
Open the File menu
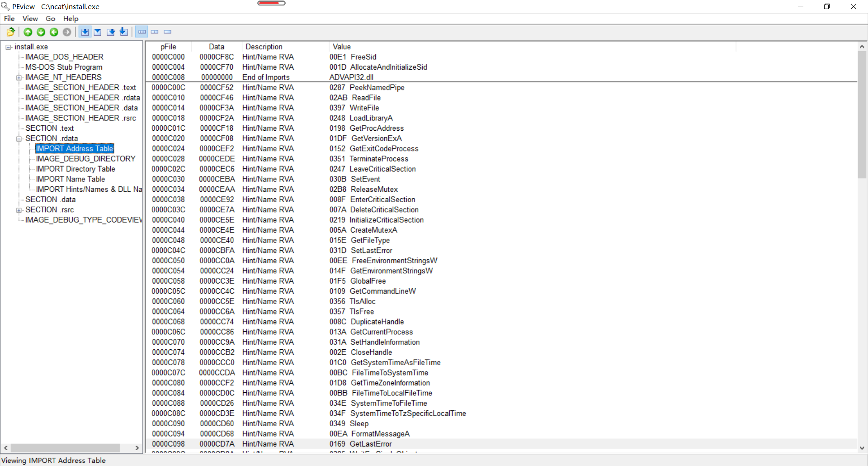coord(9,19)
